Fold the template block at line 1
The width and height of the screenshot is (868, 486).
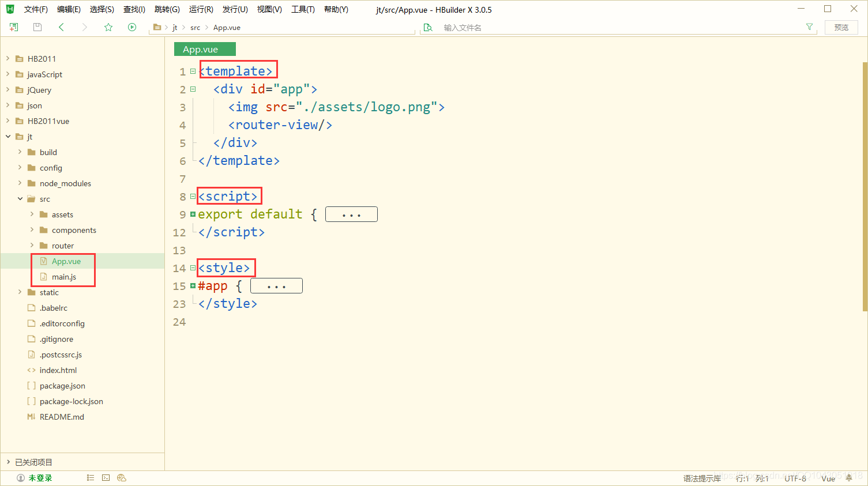pos(193,71)
